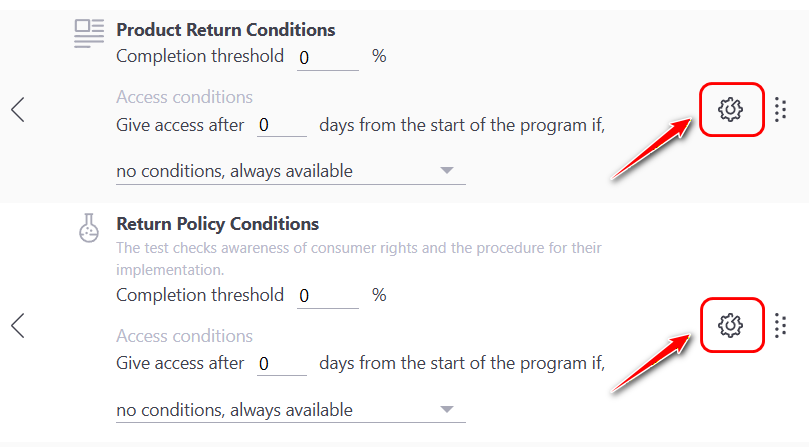Click drag-handle dots beside Return Policy Conditions
Image resolution: width=809 pixels, height=447 pixels.
click(x=781, y=325)
